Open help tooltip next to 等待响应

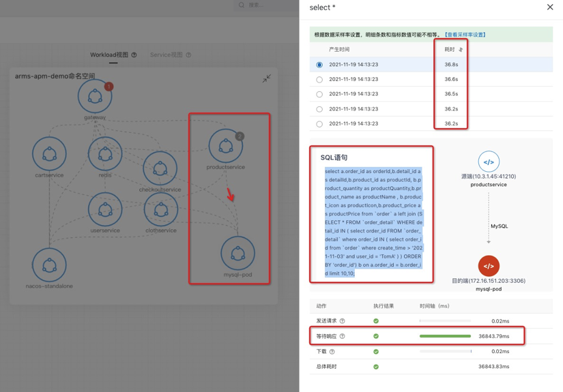tap(343, 336)
